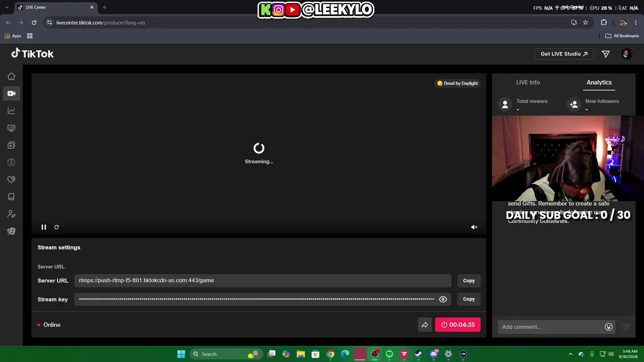Bookmark this page with the star icon
This screenshot has height=362, width=644.
[x=586, y=23]
